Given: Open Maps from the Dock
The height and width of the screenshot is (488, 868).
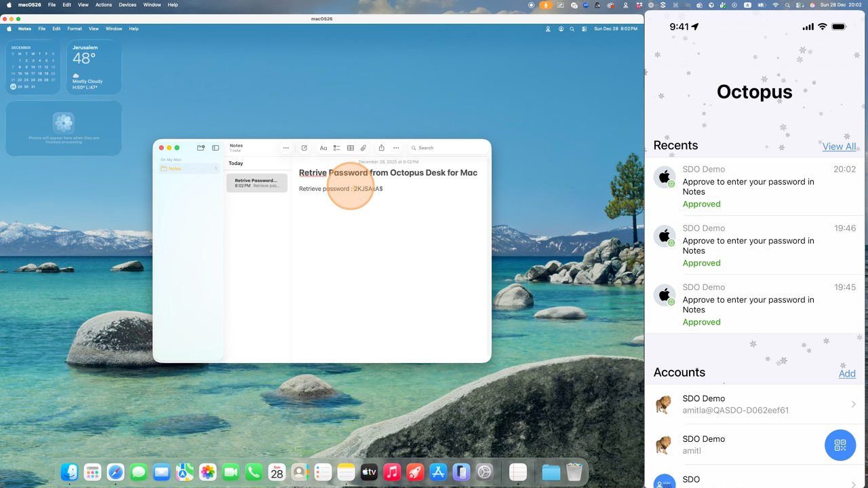Looking at the screenshot, I should pos(184,472).
